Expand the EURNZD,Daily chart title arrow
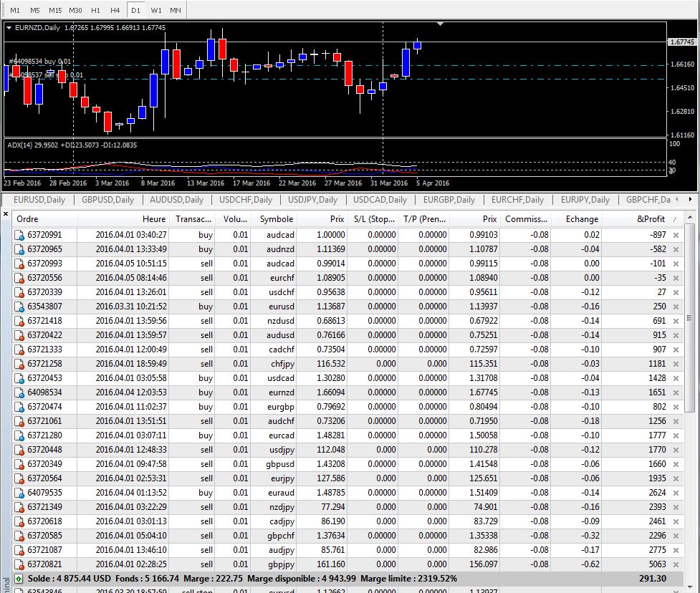The width and height of the screenshot is (700, 593). click(9, 28)
